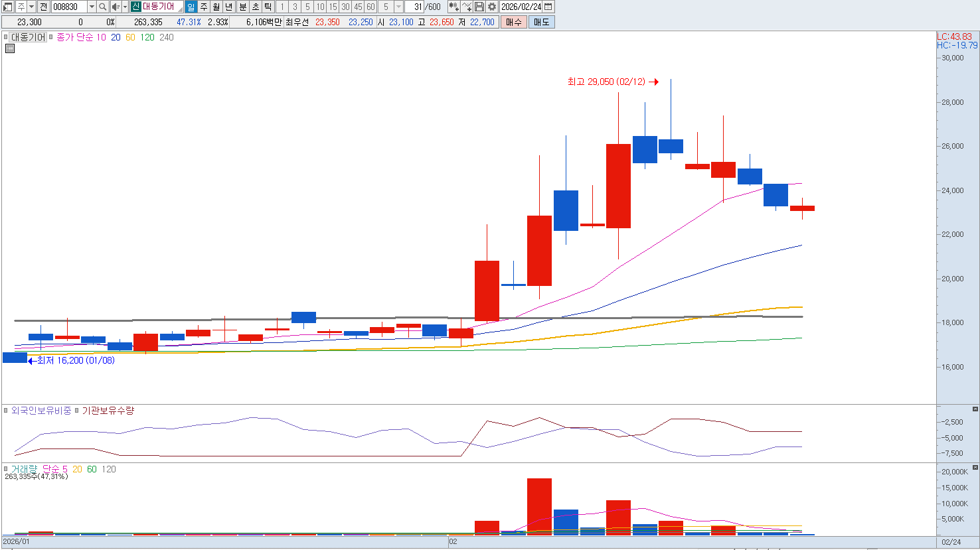980x550 pixels.
Task: Click the stock search magnifier icon
Action: pyautogui.click(x=103, y=7)
